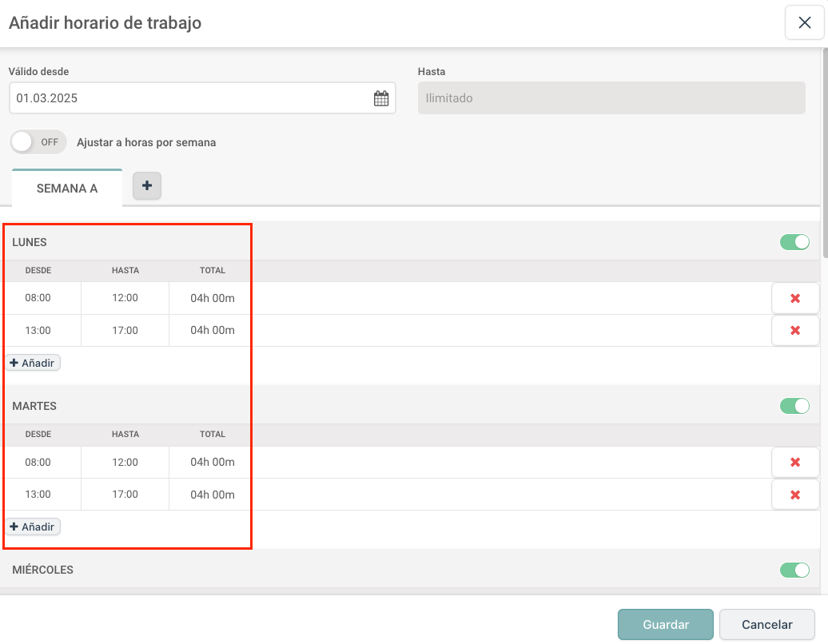Close the Añadir horario de trabajo dialog
The height and width of the screenshot is (644, 828).
[x=804, y=23]
